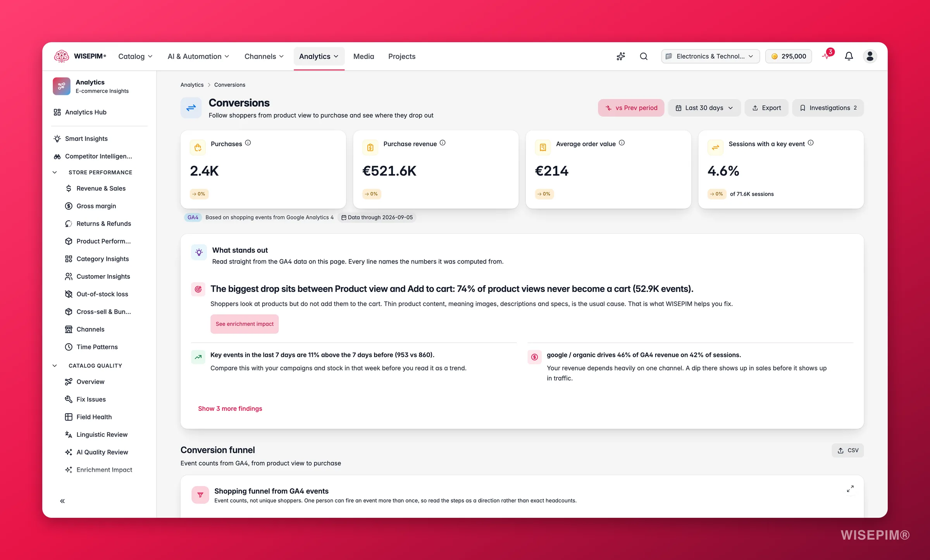
Task: Open the notifications bell
Action: (x=849, y=56)
